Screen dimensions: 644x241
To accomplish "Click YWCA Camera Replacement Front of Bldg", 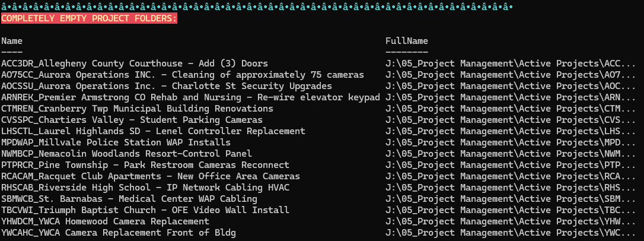I will click(119, 233).
